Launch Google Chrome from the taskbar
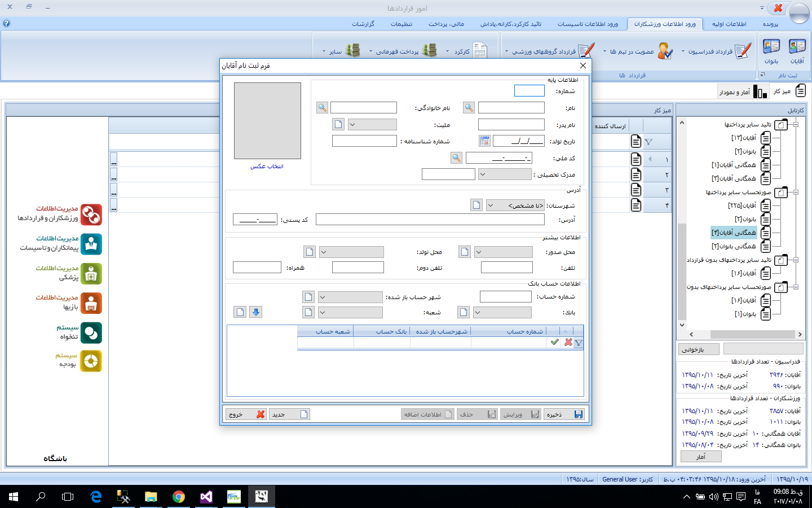812x508 pixels. 179,497
